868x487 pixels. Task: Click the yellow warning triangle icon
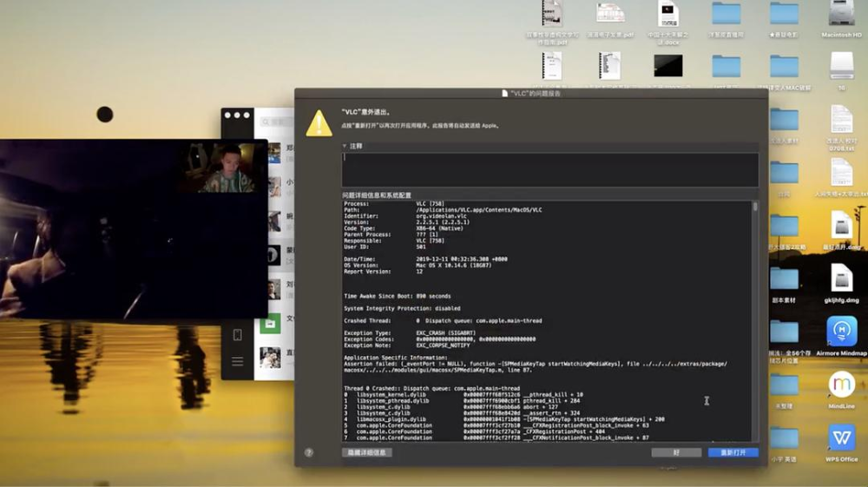[x=319, y=123]
